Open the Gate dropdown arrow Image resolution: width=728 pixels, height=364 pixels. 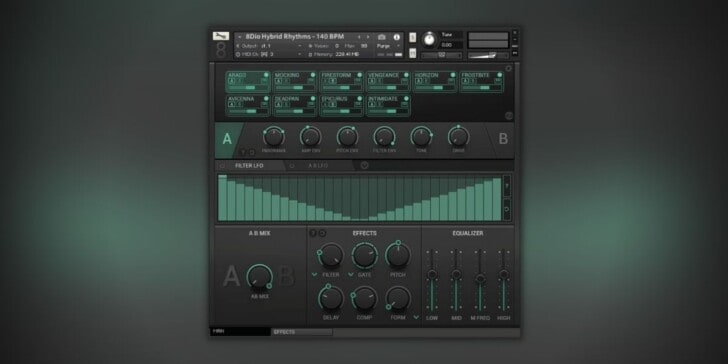(x=351, y=274)
